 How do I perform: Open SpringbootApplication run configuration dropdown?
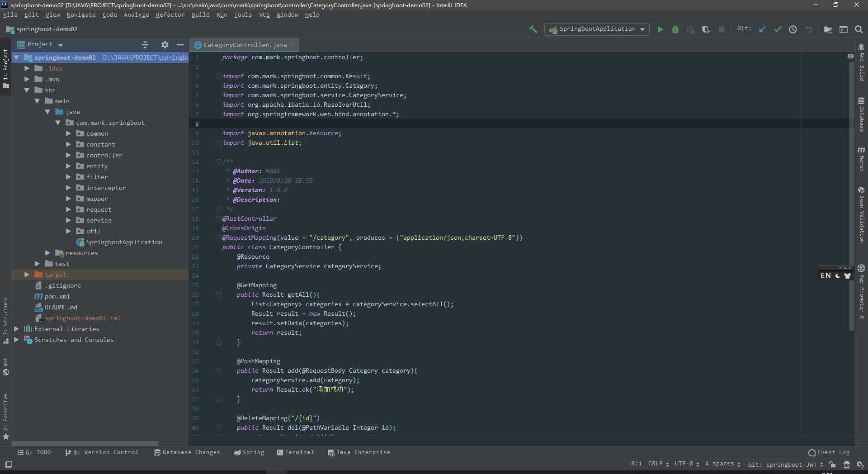(x=597, y=29)
